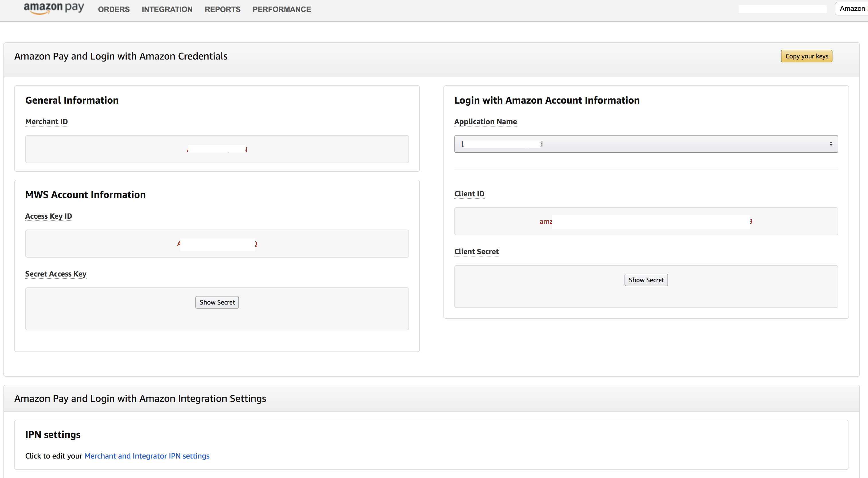Click the Secret Access Key label

[x=56, y=274]
